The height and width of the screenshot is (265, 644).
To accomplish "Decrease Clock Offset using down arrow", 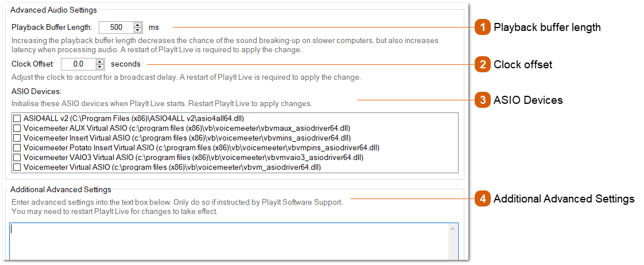I will click(99, 67).
